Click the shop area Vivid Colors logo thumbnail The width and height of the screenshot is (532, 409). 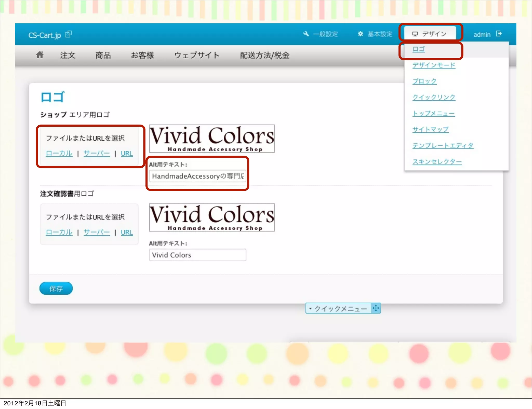coord(212,138)
